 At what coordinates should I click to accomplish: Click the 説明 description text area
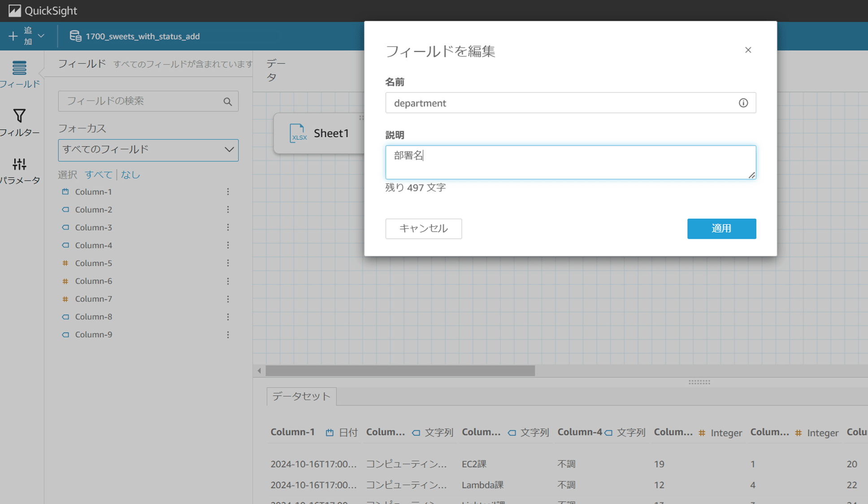tap(570, 162)
